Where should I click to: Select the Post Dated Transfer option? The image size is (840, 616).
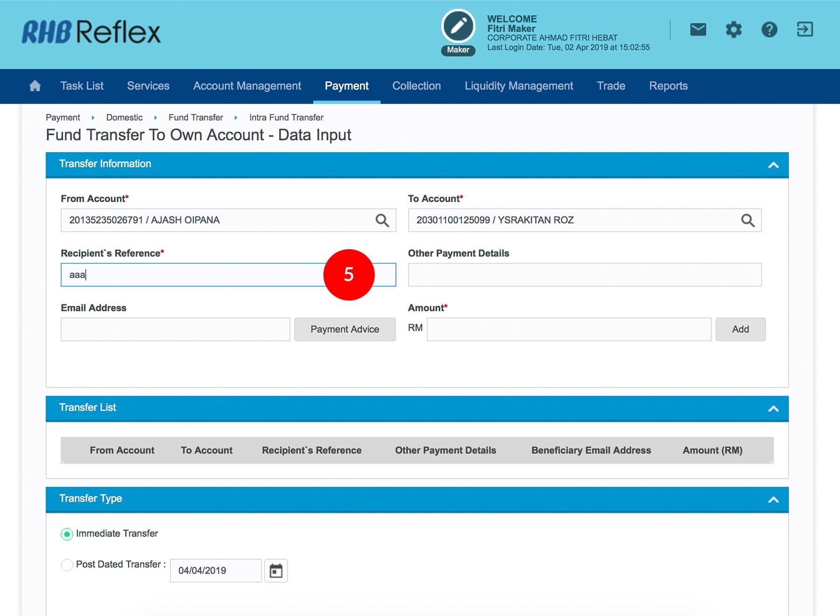point(67,565)
